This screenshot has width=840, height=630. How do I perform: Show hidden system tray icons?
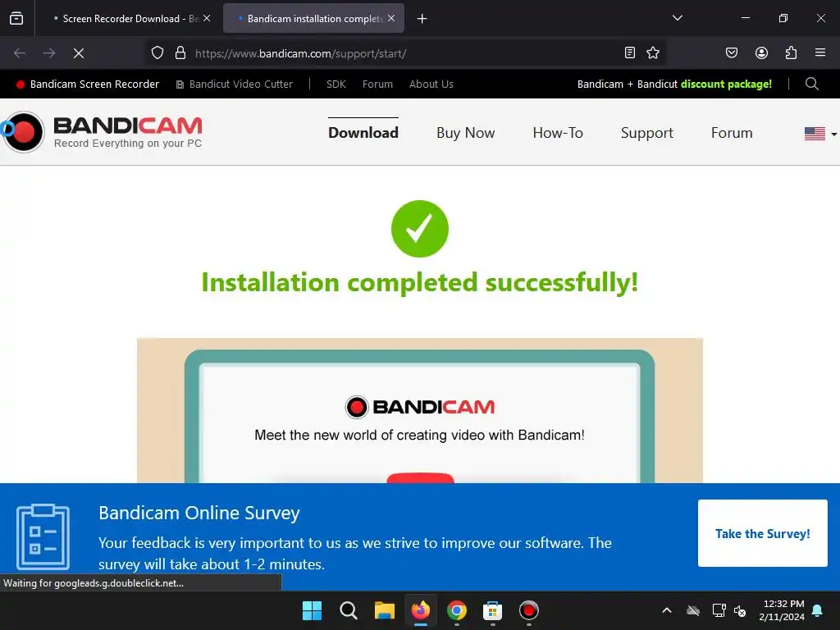click(x=667, y=610)
